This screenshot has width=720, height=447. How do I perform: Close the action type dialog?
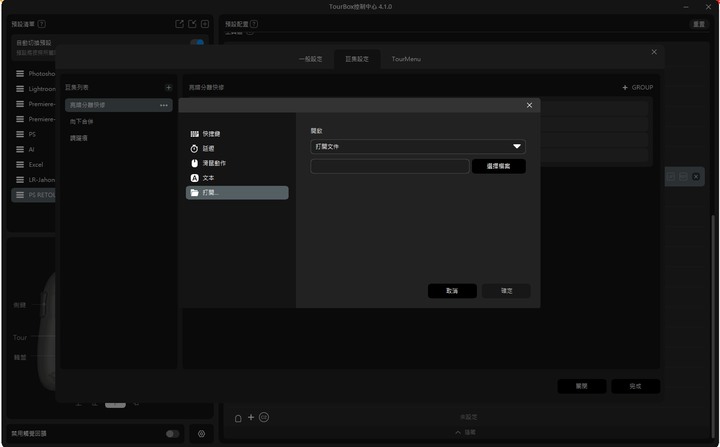coord(529,105)
